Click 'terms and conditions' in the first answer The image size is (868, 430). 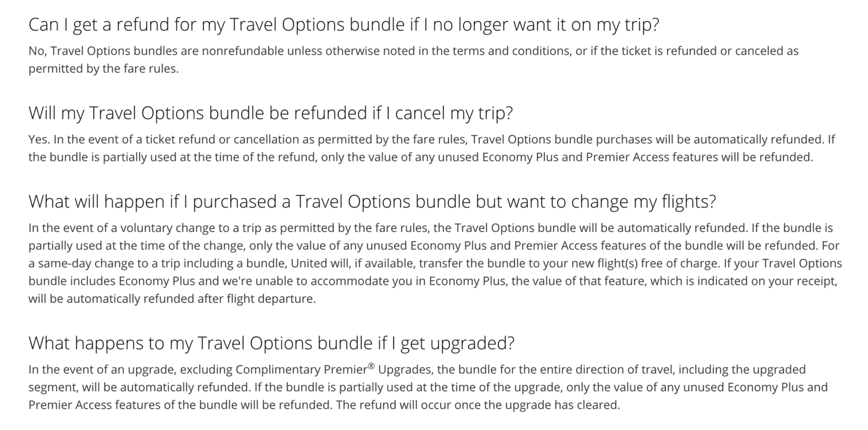502,51
